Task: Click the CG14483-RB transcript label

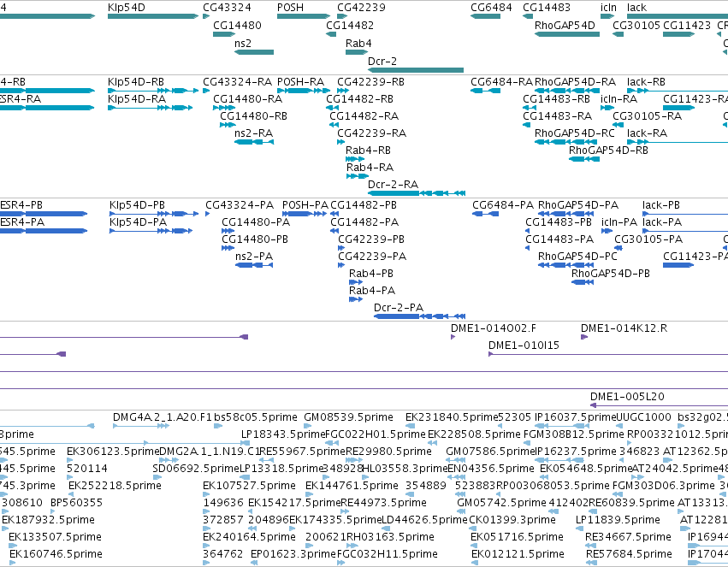Action: pyautogui.click(x=556, y=99)
